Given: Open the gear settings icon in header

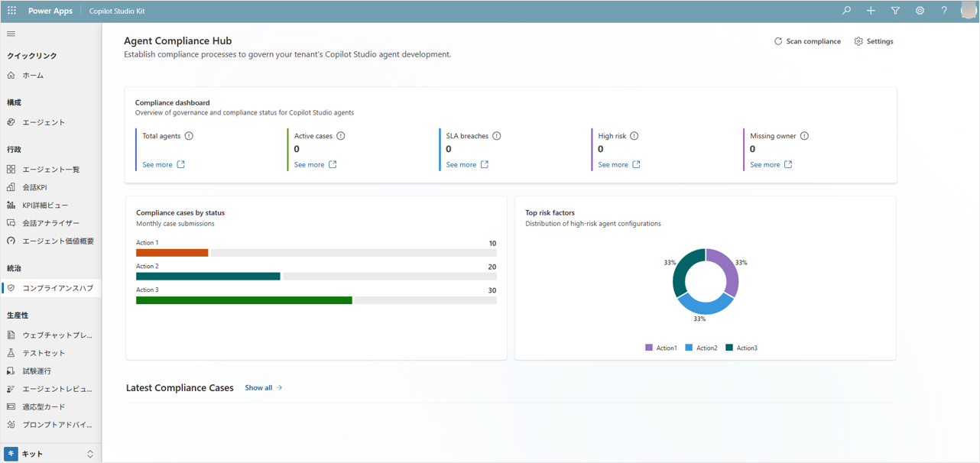Looking at the screenshot, I should pyautogui.click(x=920, y=11).
